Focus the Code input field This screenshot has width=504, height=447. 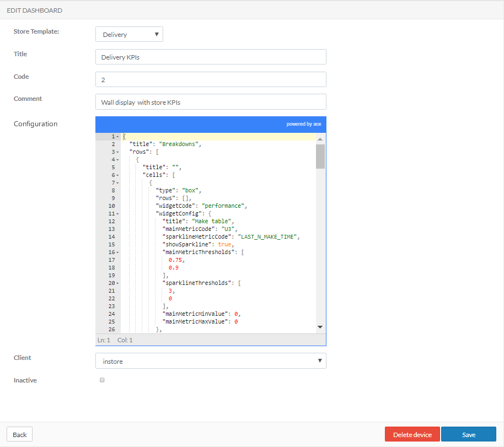[x=211, y=79]
